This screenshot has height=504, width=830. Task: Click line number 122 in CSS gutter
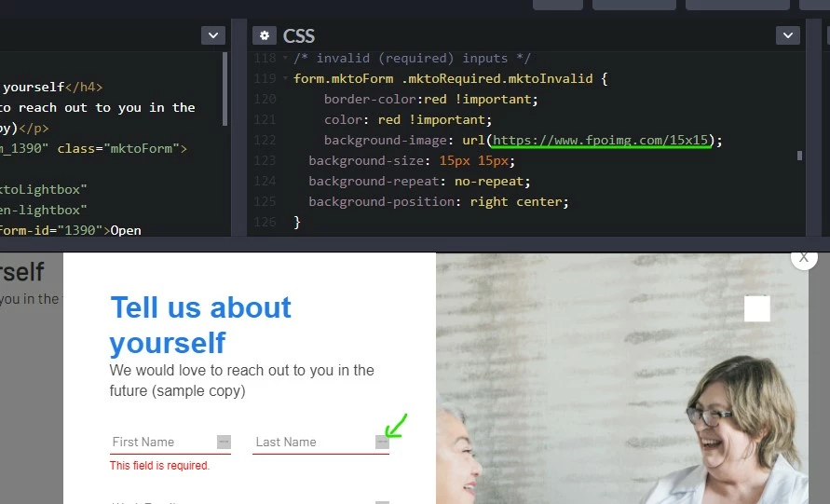coord(265,141)
